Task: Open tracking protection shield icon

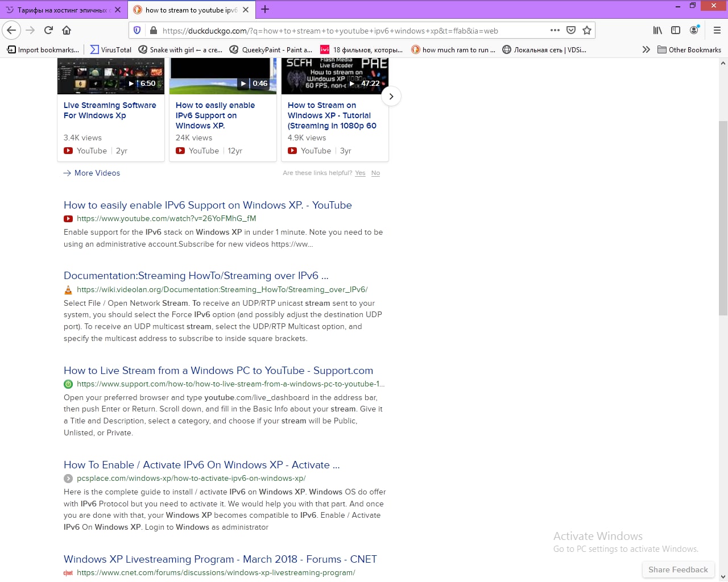Action: (137, 30)
